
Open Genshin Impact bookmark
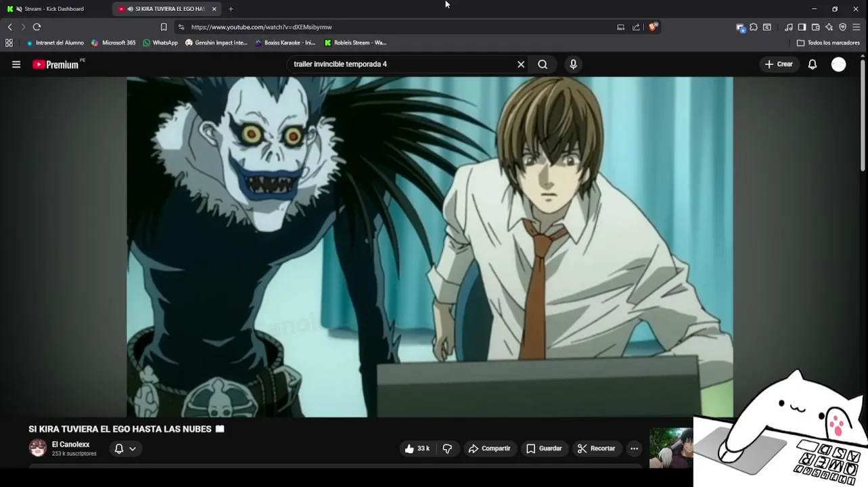[x=216, y=43]
